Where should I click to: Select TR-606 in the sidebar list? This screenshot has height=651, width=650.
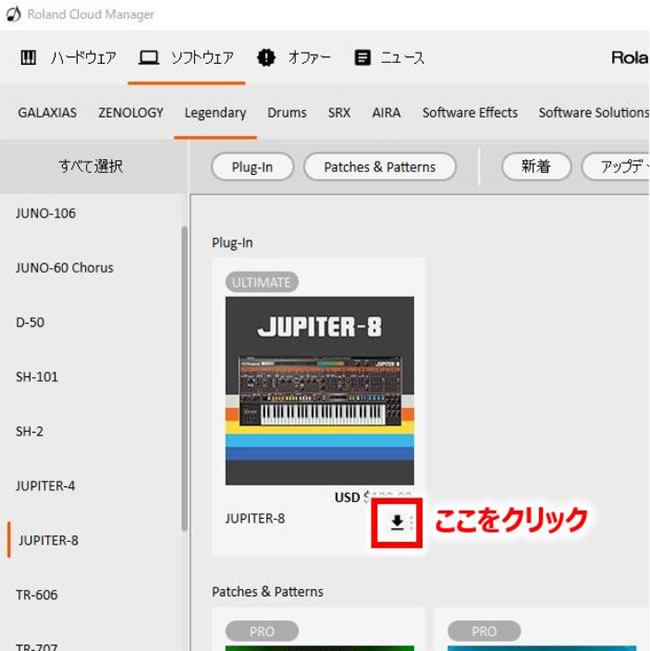(37, 595)
